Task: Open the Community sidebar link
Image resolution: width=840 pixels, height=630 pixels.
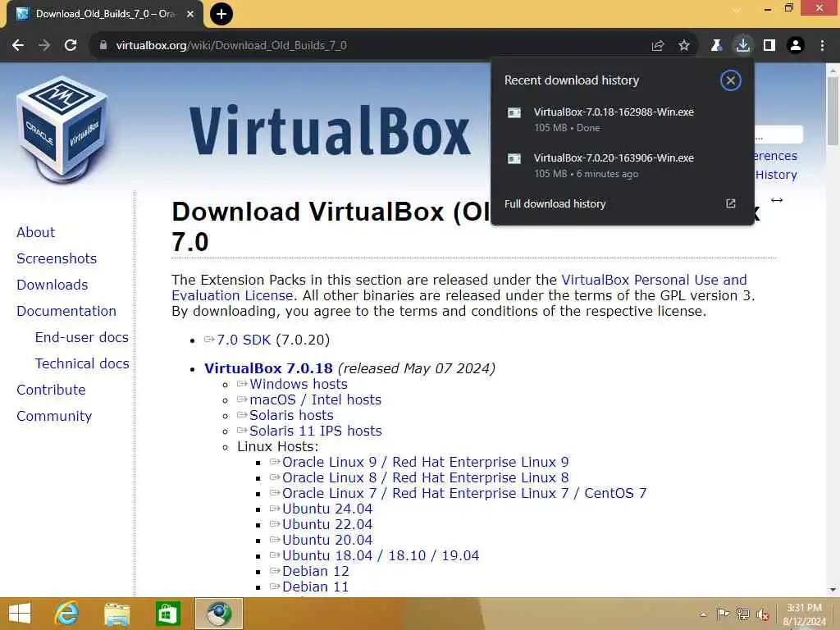Action: 54,416
